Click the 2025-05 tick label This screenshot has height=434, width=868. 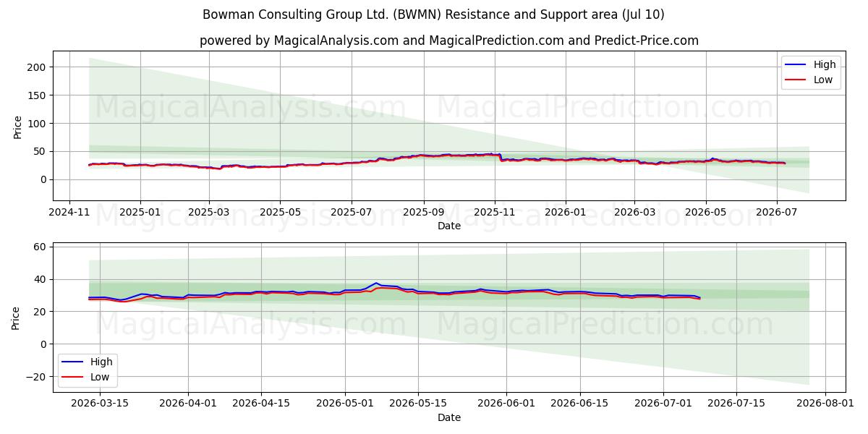[280, 212]
